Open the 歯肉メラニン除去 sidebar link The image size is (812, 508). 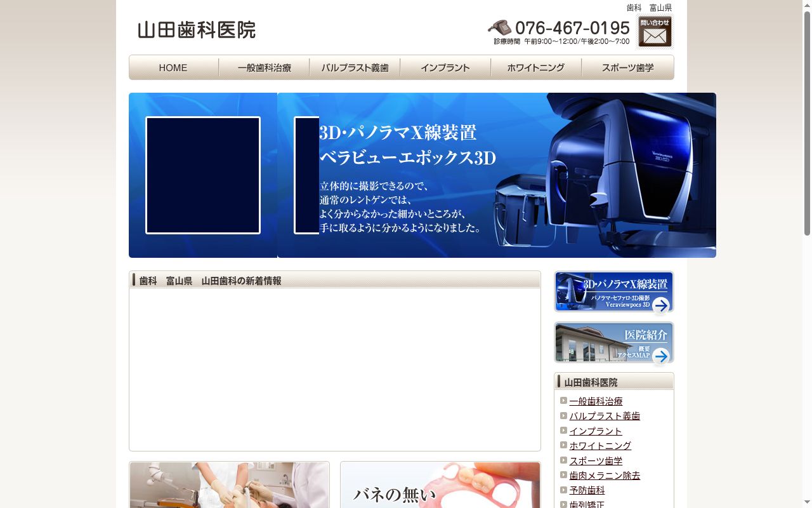(x=605, y=476)
